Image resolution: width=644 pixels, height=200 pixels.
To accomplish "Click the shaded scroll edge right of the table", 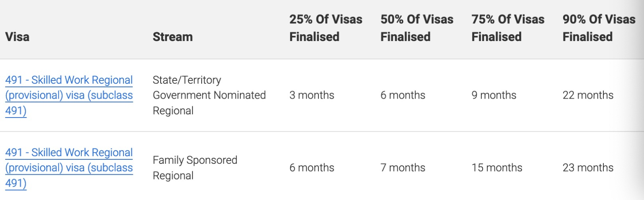I will click(x=639, y=101).
